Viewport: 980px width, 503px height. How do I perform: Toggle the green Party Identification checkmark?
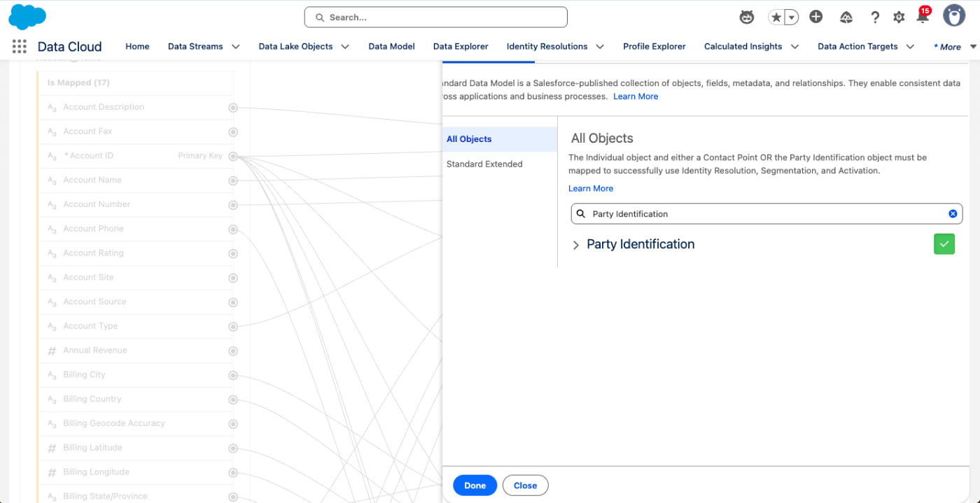944,244
